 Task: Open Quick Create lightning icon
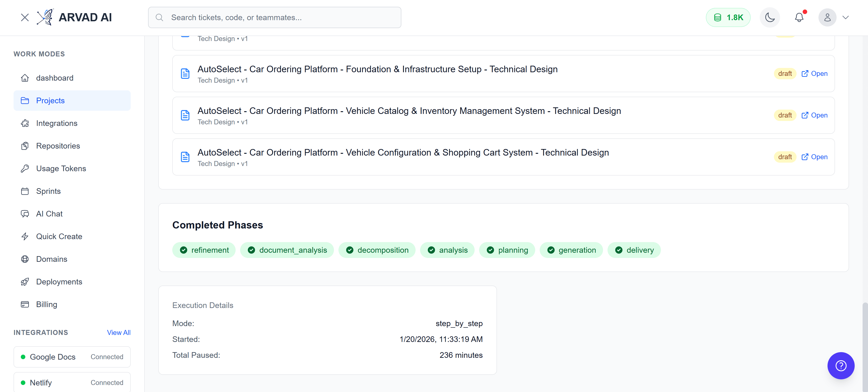point(25,236)
